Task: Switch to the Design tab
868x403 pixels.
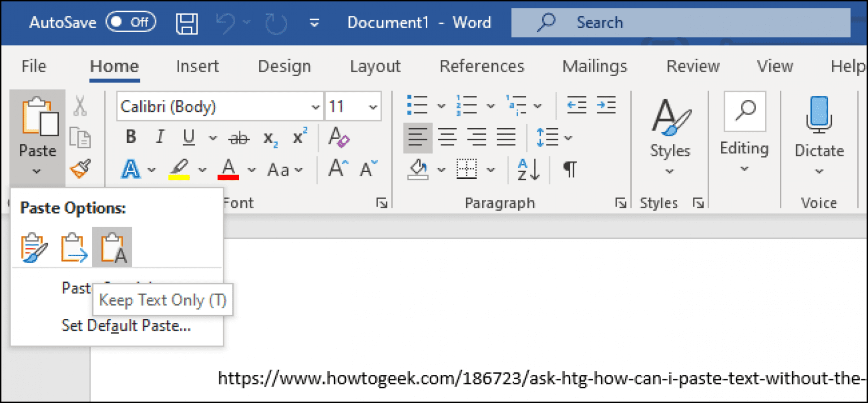Action: coord(284,66)
